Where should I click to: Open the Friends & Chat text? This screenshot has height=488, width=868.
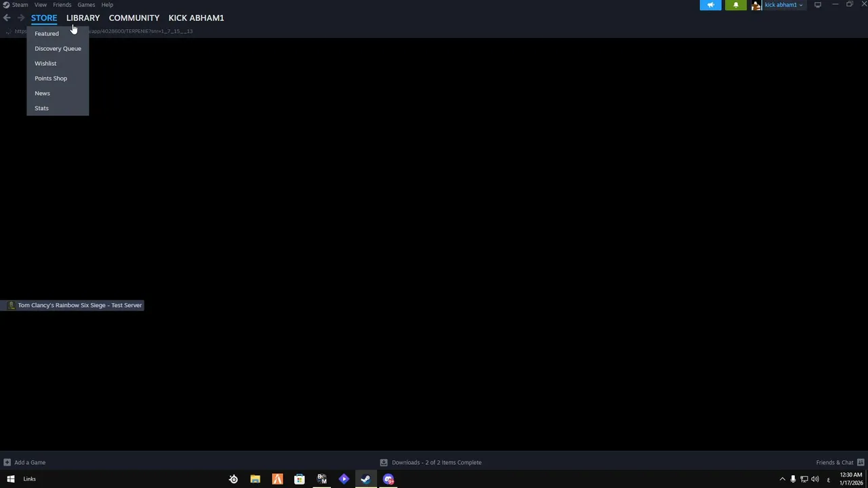pyautogui.click(x=835, y=462)
